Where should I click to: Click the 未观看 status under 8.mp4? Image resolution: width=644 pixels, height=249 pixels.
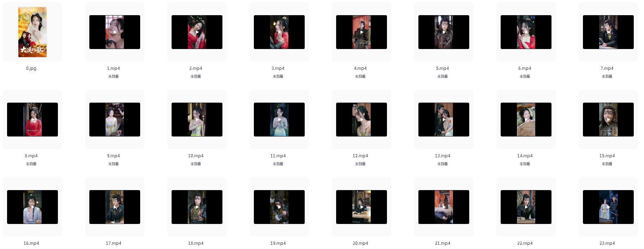(x=31, y=164)
